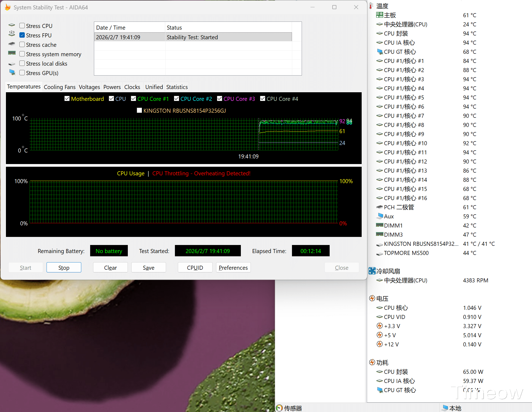
Task: Click the lightning icon beside 电压
Action: 372,299
